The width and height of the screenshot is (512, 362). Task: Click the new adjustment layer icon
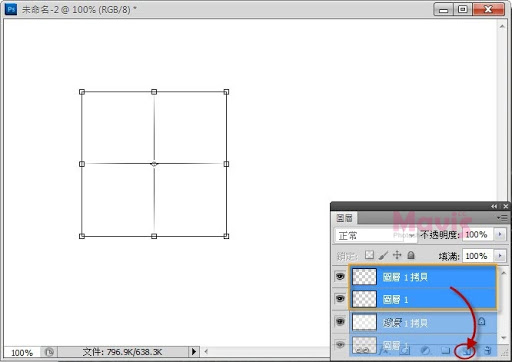click(425, 350)
